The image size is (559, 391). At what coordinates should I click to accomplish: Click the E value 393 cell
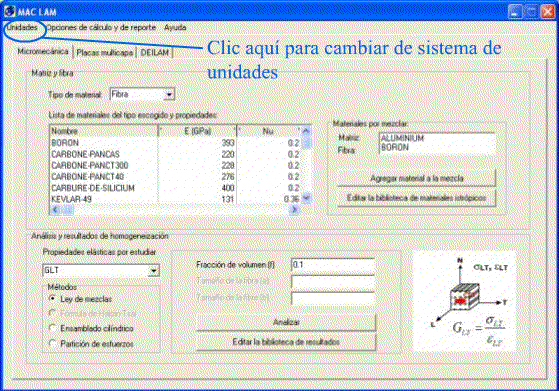pos(228,143)
